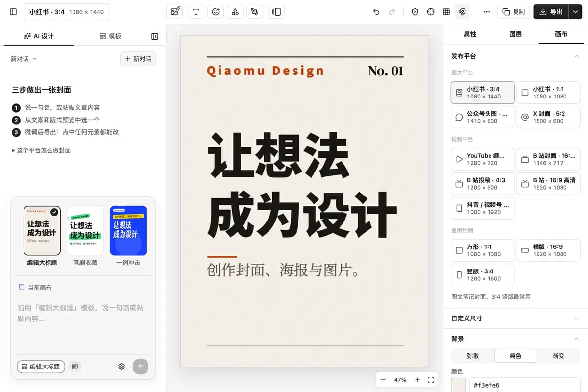Click the 47% zoom level

(400, 380)
